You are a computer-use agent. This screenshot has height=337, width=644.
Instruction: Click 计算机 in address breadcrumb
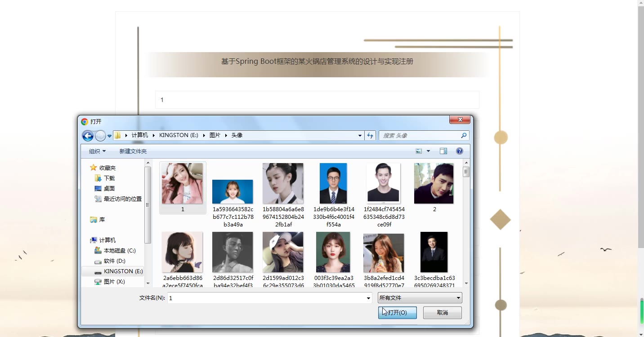140,135
